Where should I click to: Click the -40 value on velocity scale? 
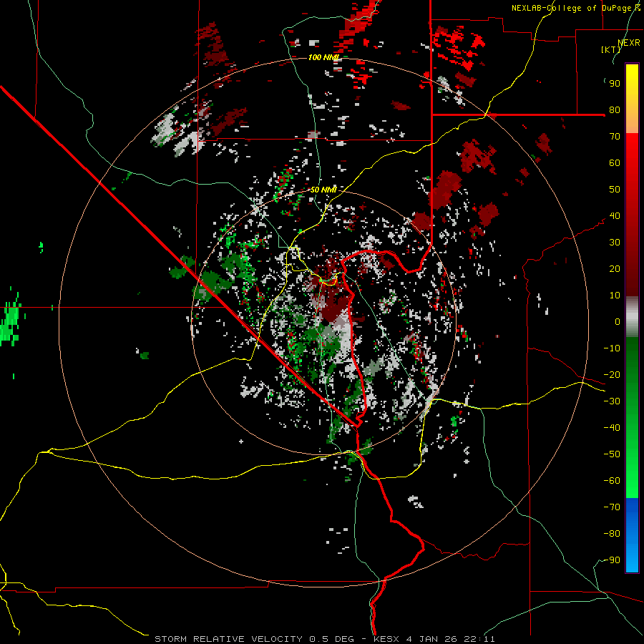click(612, 428)
